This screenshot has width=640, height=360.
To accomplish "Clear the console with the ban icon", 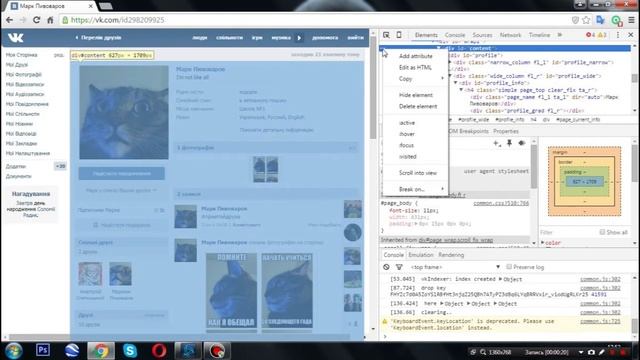I will pyautogui.click(x=386, y=267).
